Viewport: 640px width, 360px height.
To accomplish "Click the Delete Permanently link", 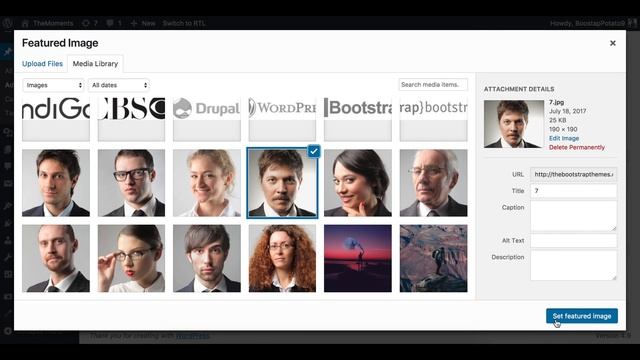I will [x=577, y=147].
